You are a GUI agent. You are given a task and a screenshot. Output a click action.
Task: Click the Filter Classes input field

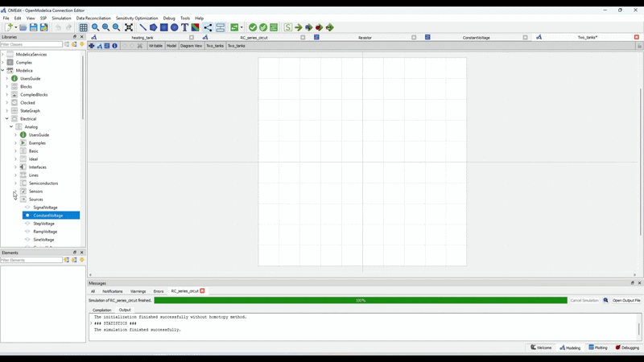pyautogui.click(x=31, y=44)
